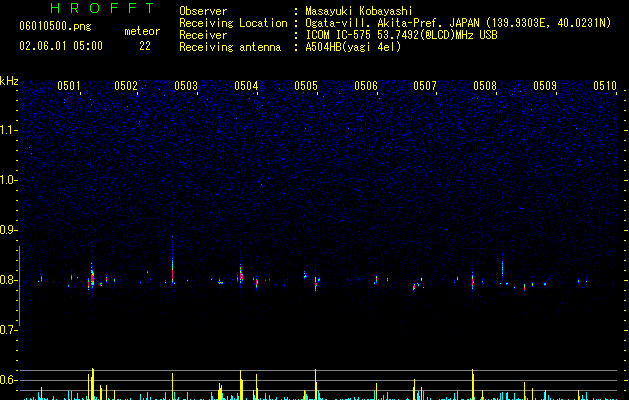Click the 0.7 frequency axis label
This screenshot has width=629, height=400.
point(9,330)
